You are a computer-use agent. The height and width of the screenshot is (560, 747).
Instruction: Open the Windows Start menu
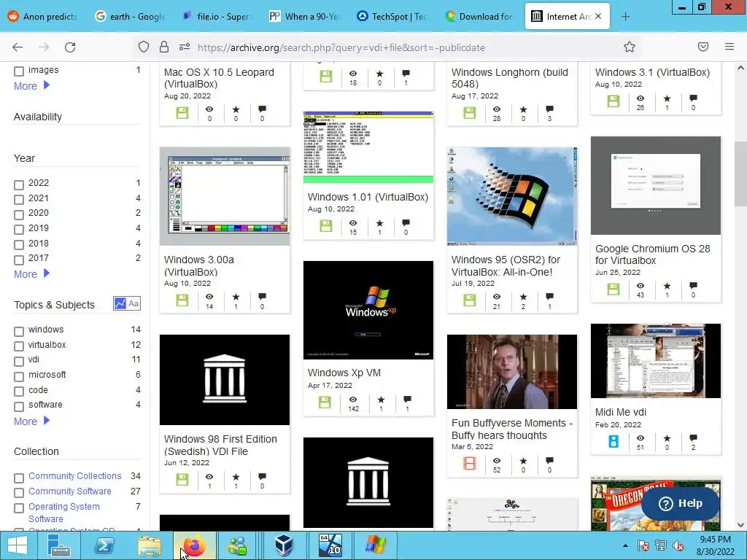coord(18,545)
